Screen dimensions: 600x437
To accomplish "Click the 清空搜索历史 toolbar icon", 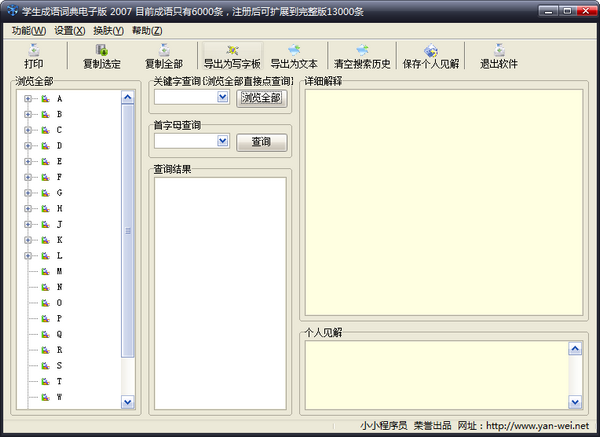I will click(362, 50).
